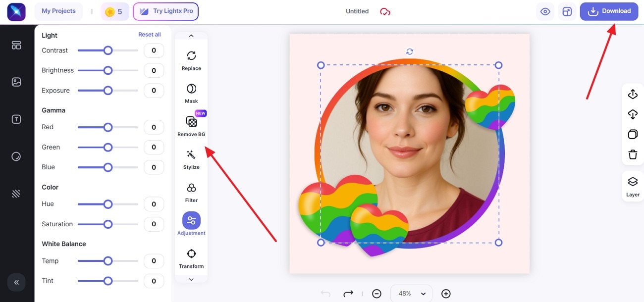Bring layer forward icon
This screenshot has width=644, height=302.
(633, 94)
